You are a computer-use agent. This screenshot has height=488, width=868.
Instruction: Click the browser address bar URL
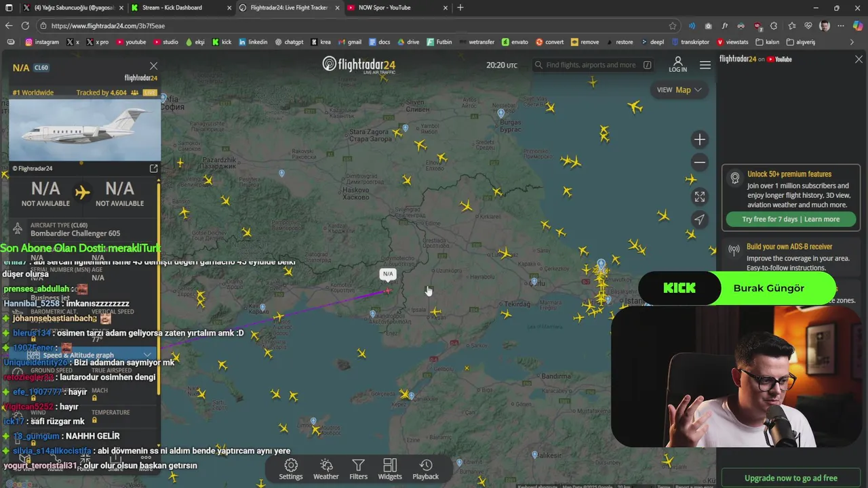[108, 26]
